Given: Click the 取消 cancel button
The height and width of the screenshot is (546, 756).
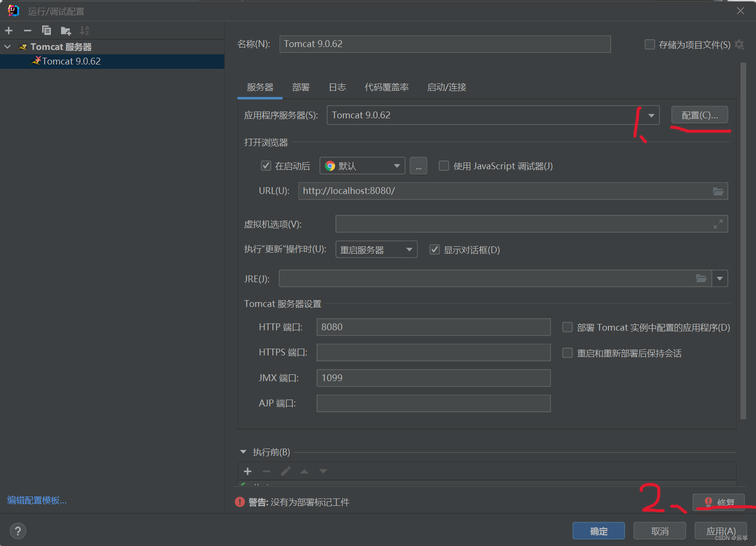Looking at the screenshot, I should click(660, 531).
